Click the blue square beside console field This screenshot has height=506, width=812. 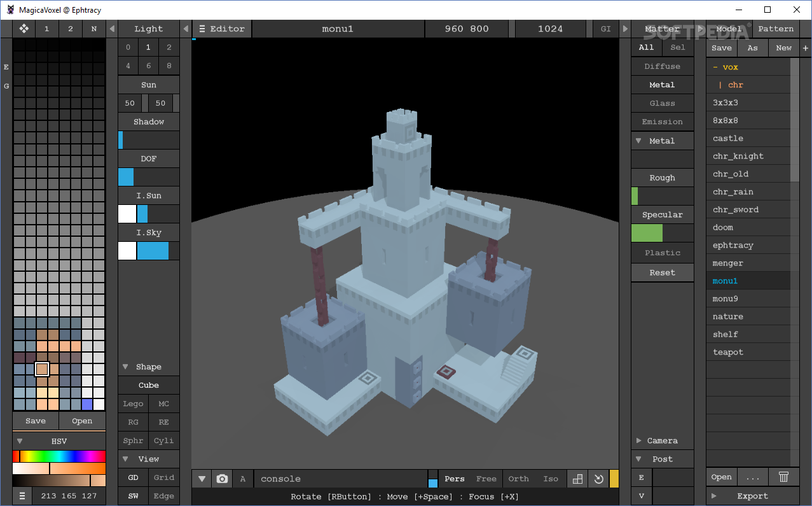[x=433, y=483]
